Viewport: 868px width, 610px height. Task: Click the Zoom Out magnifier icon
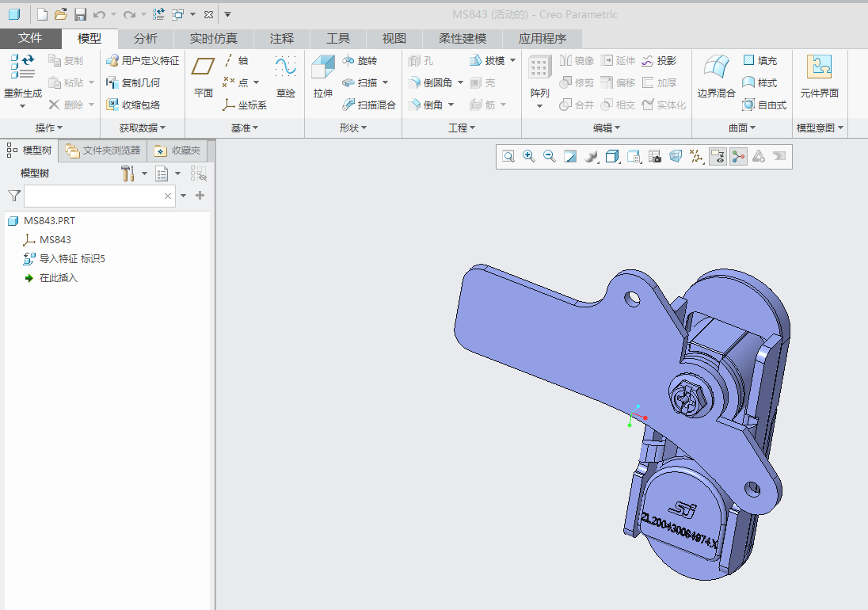[x=549, y=157]
